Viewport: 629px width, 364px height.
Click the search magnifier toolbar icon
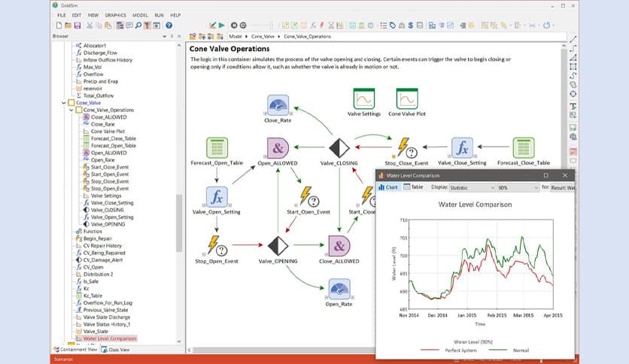(x=138, y=26)
